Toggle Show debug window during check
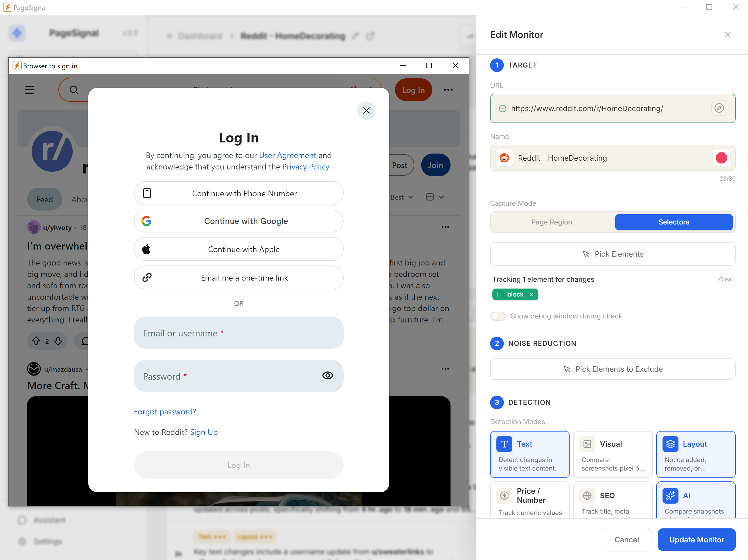This screenshot has width=748, height=560. tap(498, 316)
